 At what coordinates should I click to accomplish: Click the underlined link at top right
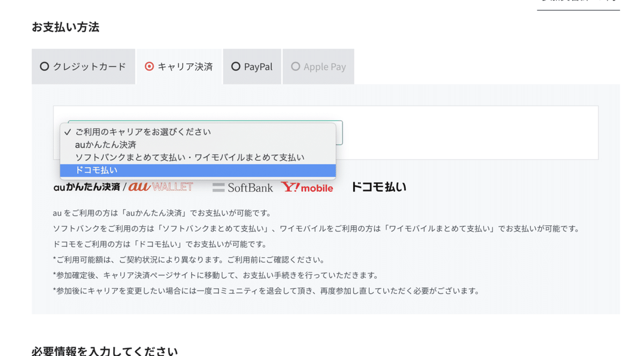[579, 4]
